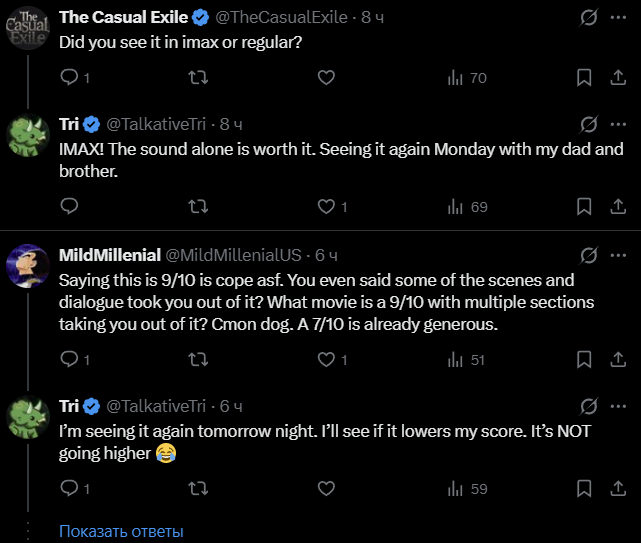Bookmark Tri's tomorrow night reply

tap(584, 488)
